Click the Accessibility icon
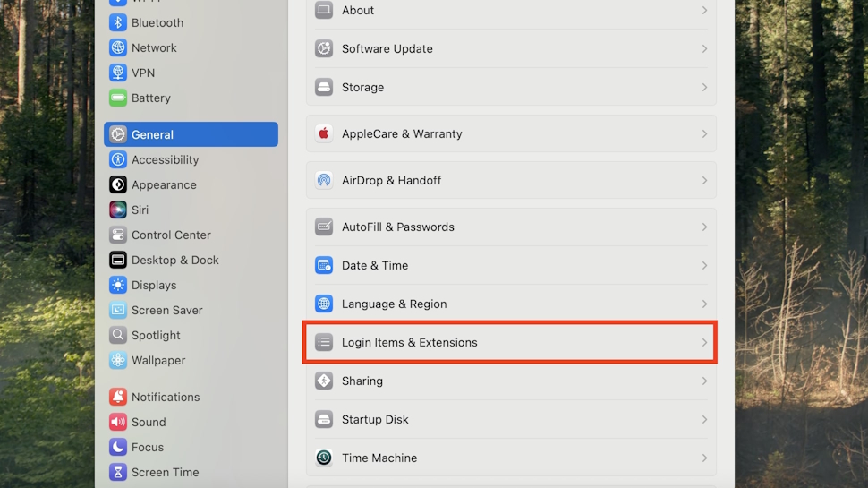The width and height of the screenshot is (868, 488). pos(117,159)
